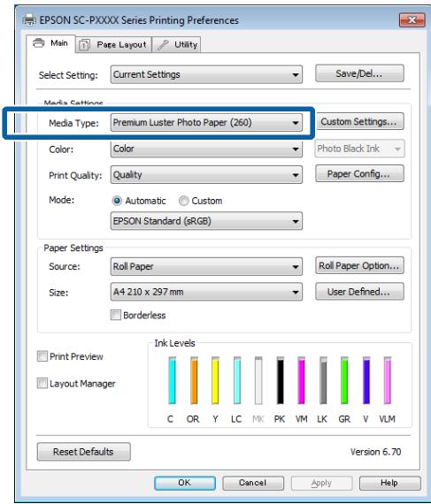
Task: Click the Help button
Action: point(389,483)
